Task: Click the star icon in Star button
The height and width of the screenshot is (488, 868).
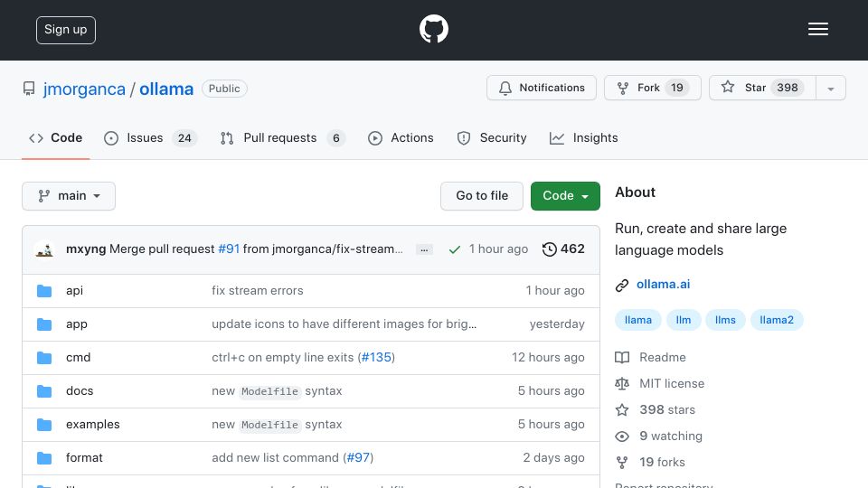Action: (x=728, y=87)
